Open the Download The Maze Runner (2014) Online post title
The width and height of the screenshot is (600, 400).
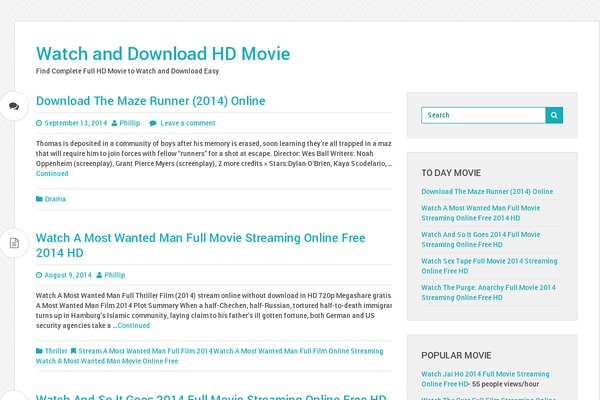150,101
